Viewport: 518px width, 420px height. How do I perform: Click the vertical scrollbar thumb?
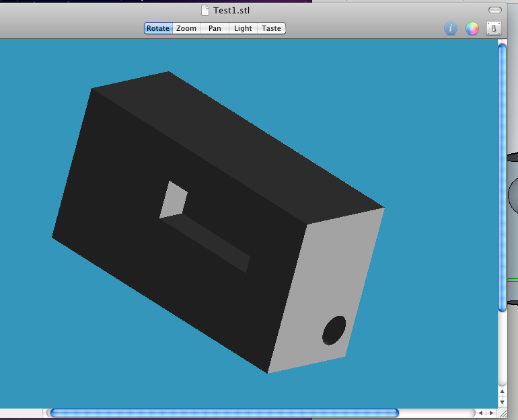[x=502, y=178]
